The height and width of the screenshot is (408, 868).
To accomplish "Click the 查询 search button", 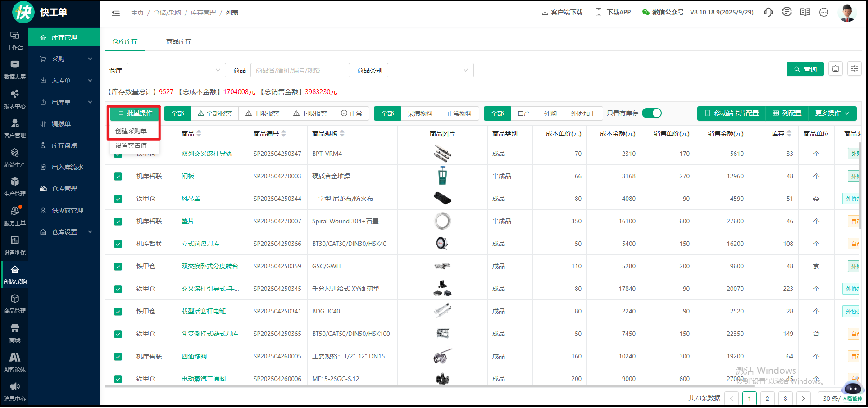I will point(805,69).
